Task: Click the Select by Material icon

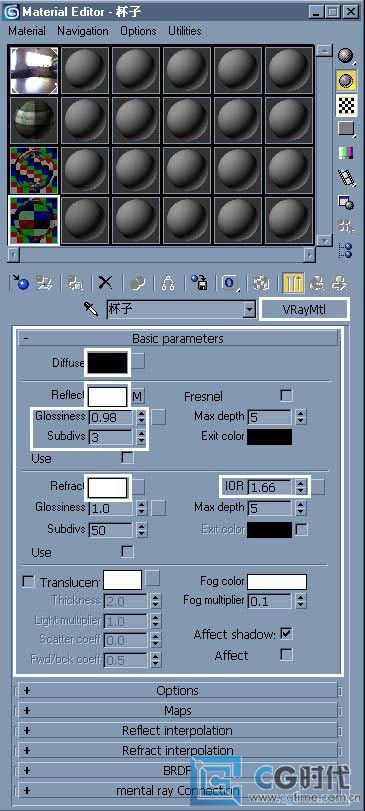Action: 345,226
